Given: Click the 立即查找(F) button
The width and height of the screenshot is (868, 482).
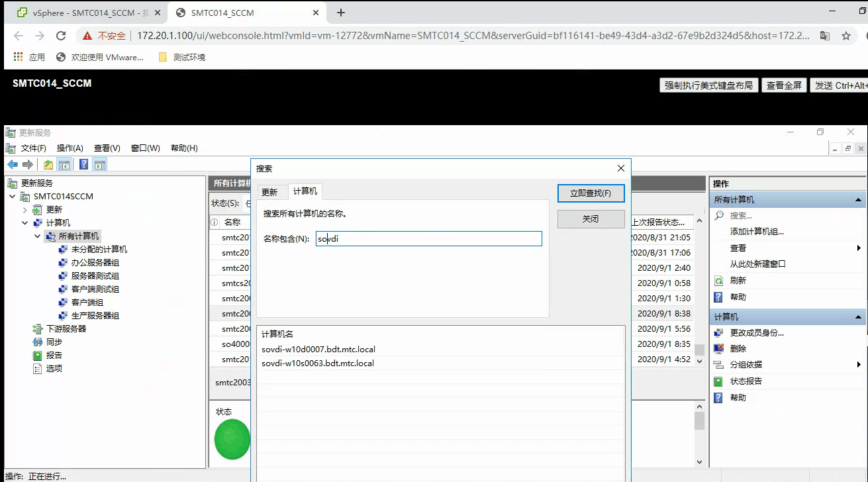Looking at the screenshot, I should (x=591, y=193).
